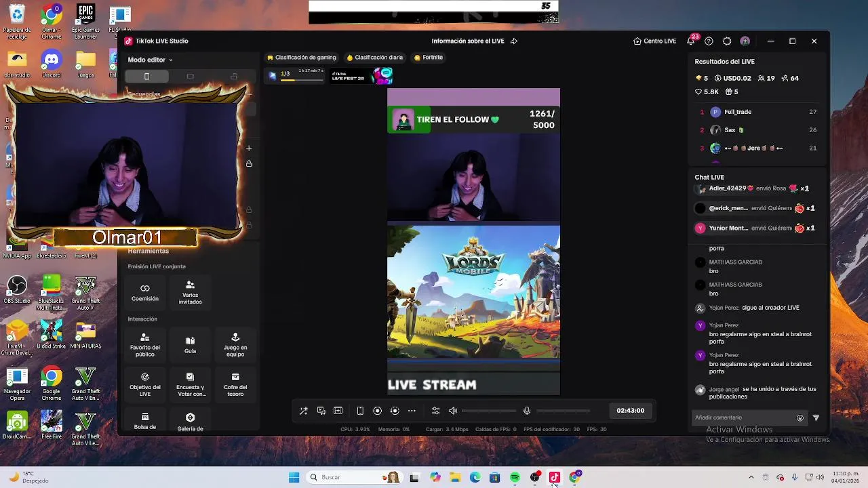Open Varios invitados tool
Screen dimensions: 868x488
(190, 292)
